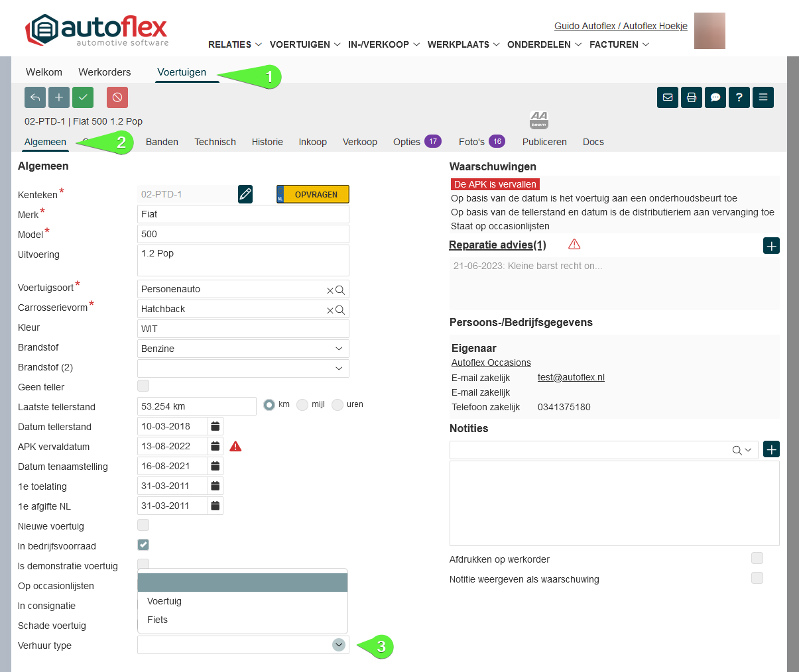Open the chat message icon
The image size is (799, 672).
715,97
